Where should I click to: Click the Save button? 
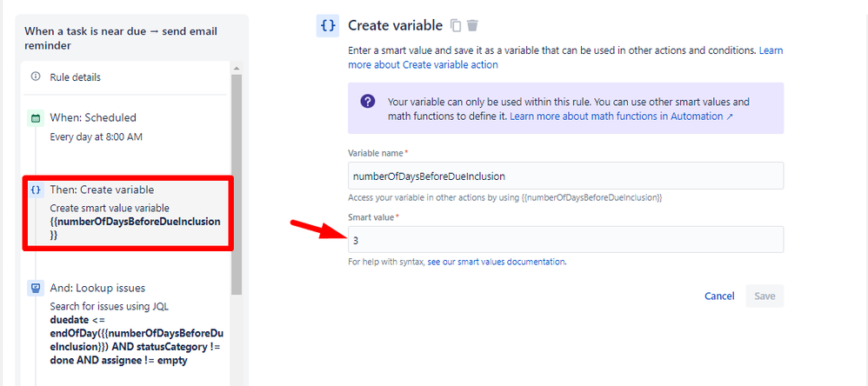point(765,296)
